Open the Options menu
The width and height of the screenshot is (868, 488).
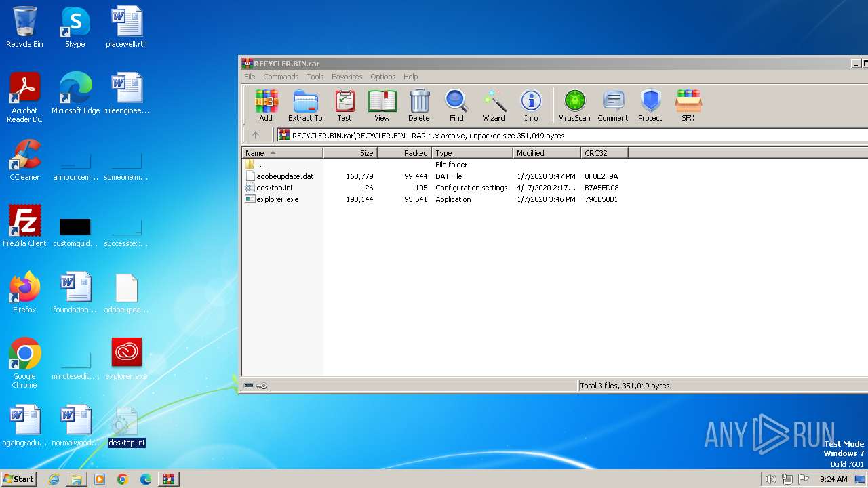tap(382, 77)
